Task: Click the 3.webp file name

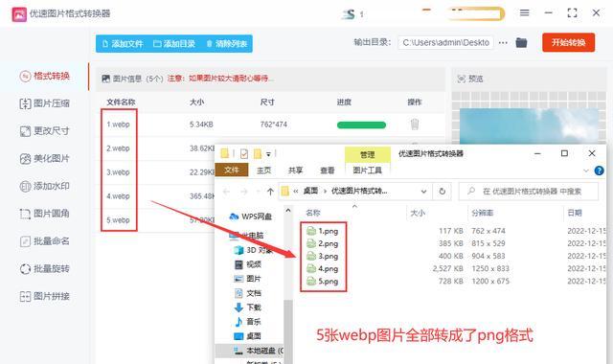Action: click(x=118, y=172)
